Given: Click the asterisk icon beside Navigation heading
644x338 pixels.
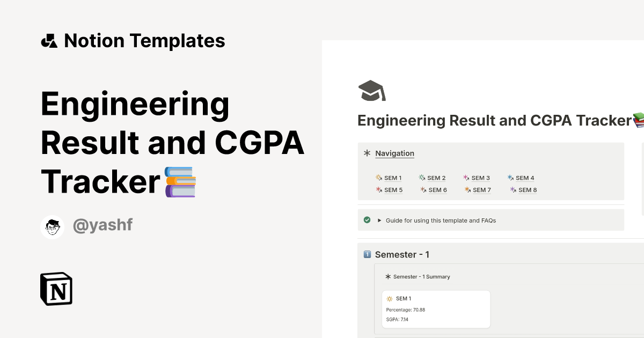Looking at the screenshot, I should [x=367, y=153].
